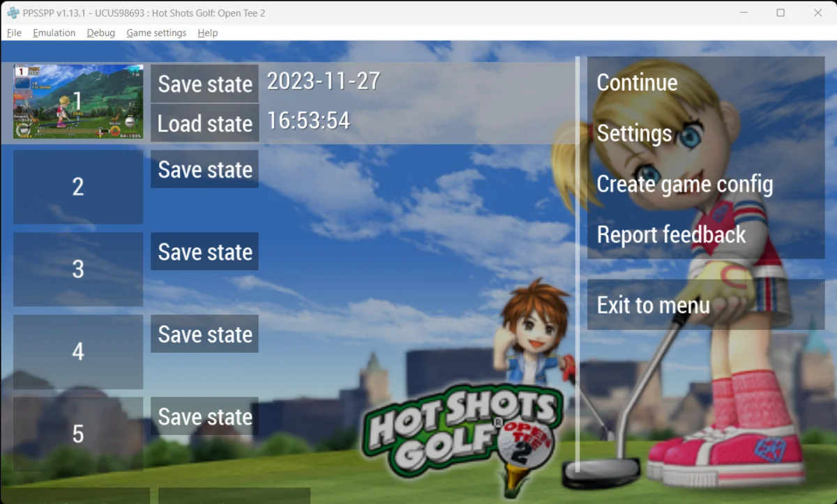Click Create game config
Viewport: 837px width, 504px height.
[x=706, y=184]
